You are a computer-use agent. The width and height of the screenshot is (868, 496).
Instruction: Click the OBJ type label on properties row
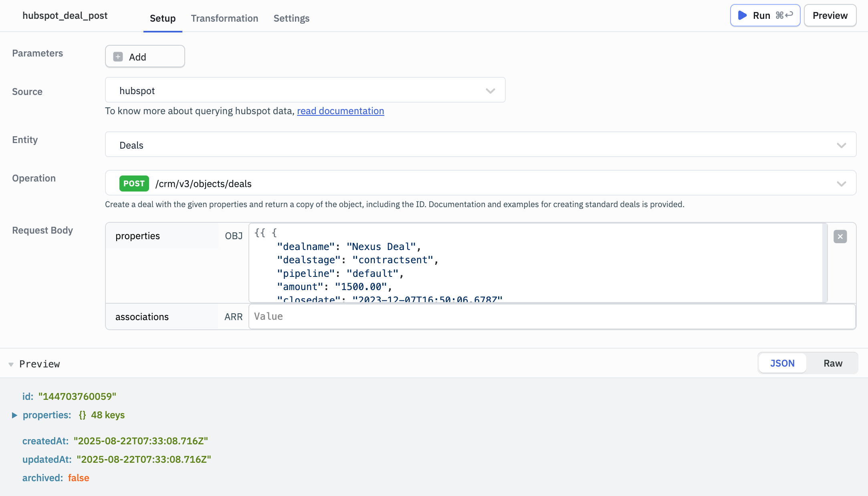(233, 236)
